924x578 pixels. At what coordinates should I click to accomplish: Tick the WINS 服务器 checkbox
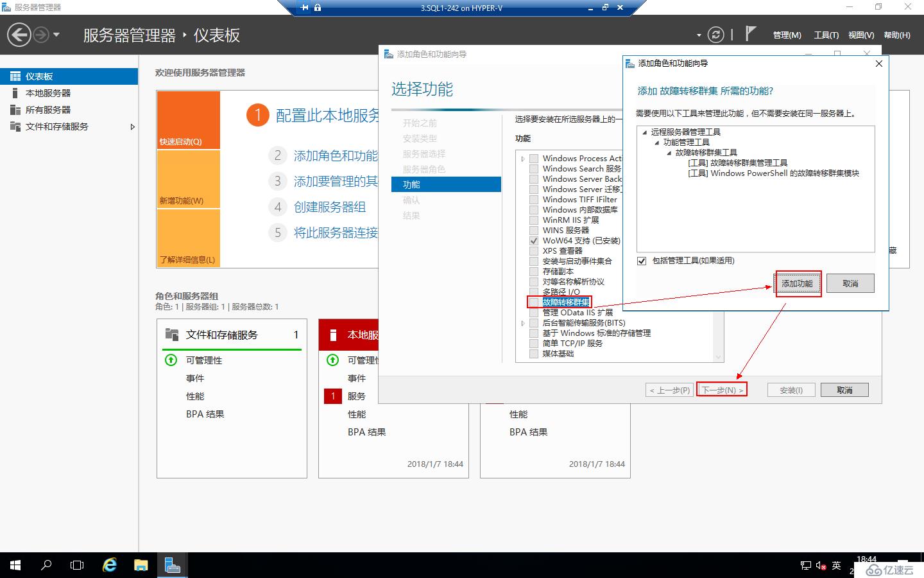(x=534, y=231)
